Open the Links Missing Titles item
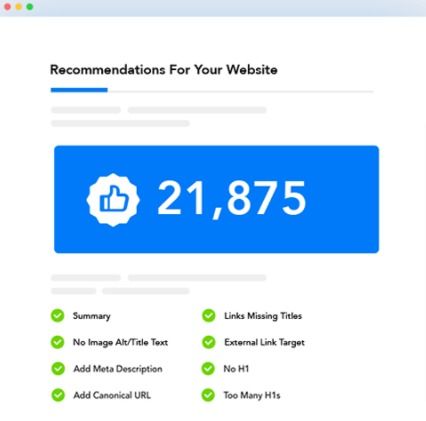 (x=263, y=316)
